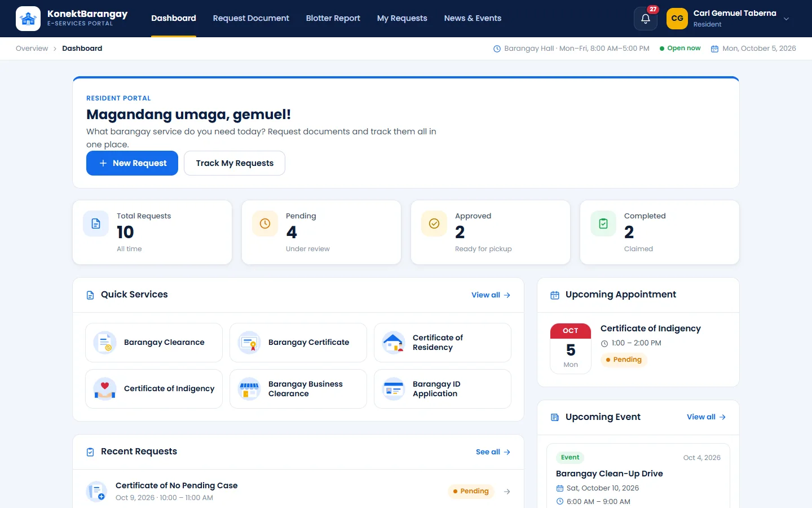Go to the Blotter Report tab

tap(333, 18)
